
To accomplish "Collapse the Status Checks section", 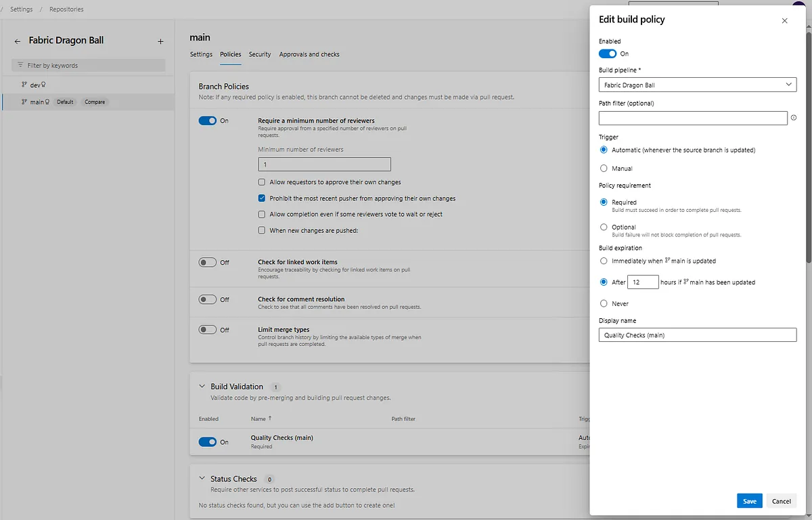I will tap(201, 479).
